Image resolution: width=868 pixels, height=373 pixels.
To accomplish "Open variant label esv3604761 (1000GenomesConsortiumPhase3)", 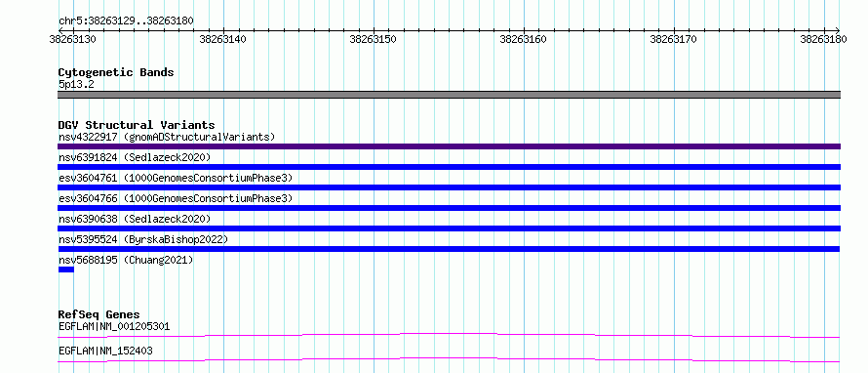I will pyautogui.click(x=176, y=178).
